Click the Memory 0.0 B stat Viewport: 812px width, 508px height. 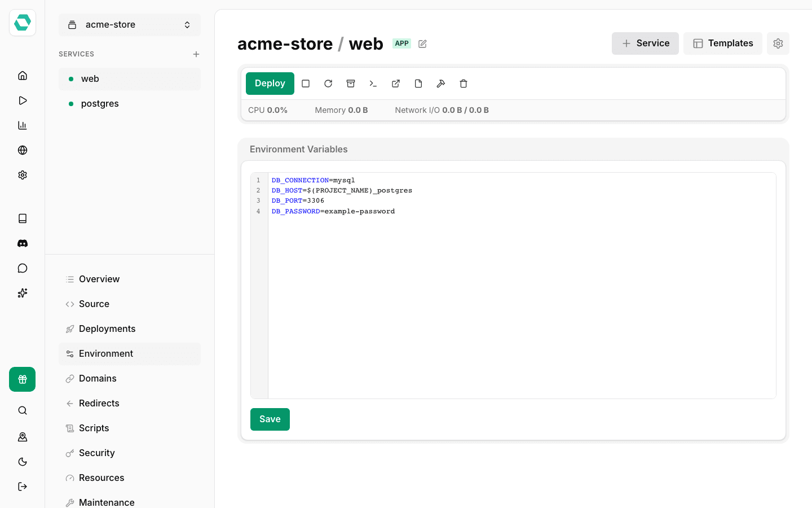pyautogui.click(x=341, y=111)
